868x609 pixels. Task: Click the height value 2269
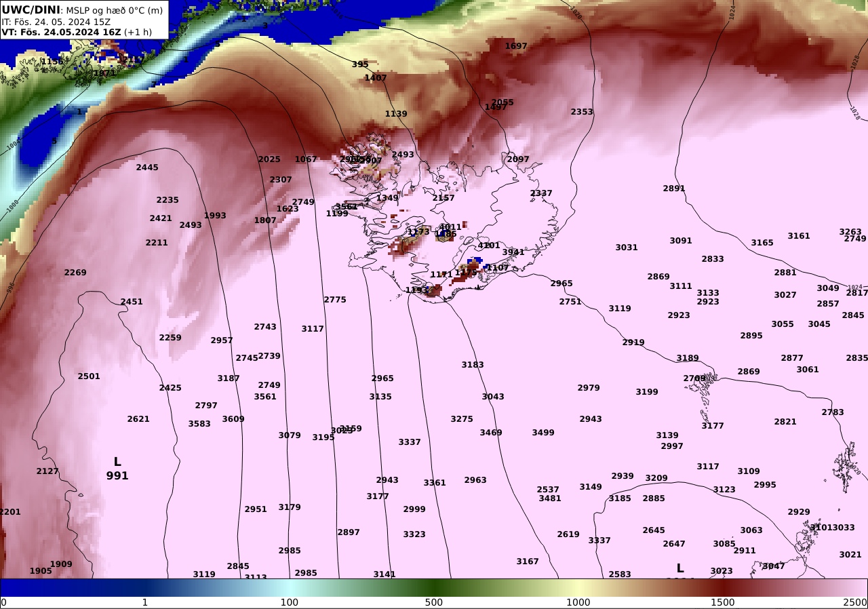[x=75, y=273]
